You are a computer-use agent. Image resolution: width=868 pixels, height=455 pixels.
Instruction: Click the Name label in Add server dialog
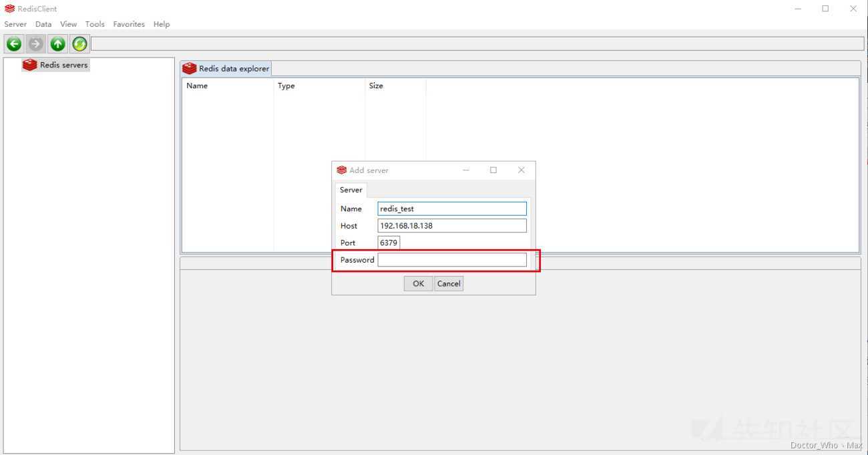[351, 208]
